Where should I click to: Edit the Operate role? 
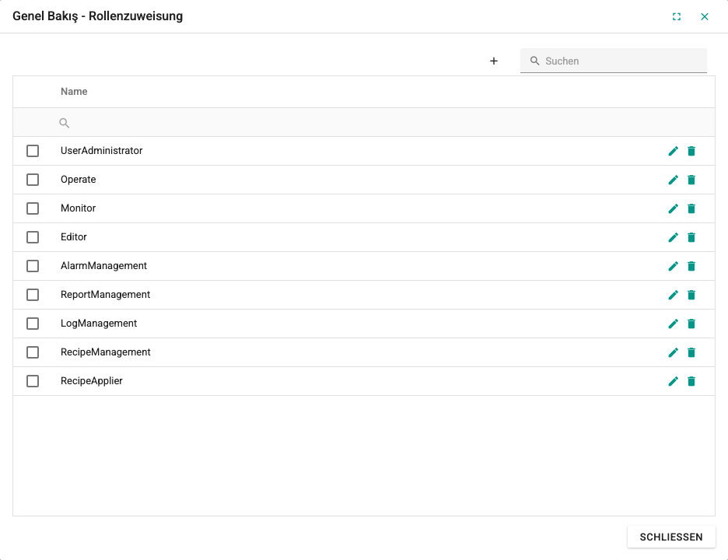673,180
